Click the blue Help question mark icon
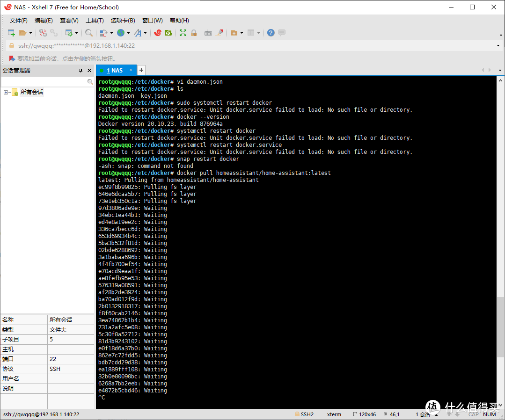 pyautogui.click(x=271, y=33)
